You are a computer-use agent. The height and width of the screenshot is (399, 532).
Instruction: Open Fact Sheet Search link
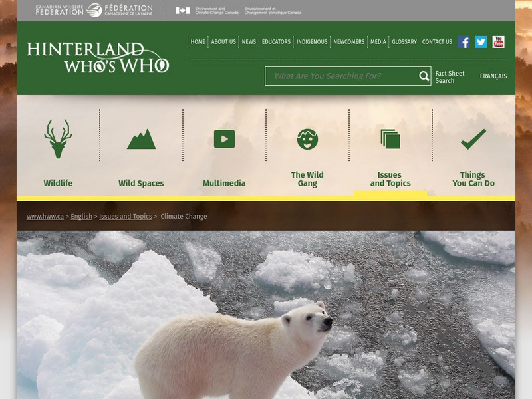pos(450,77)
